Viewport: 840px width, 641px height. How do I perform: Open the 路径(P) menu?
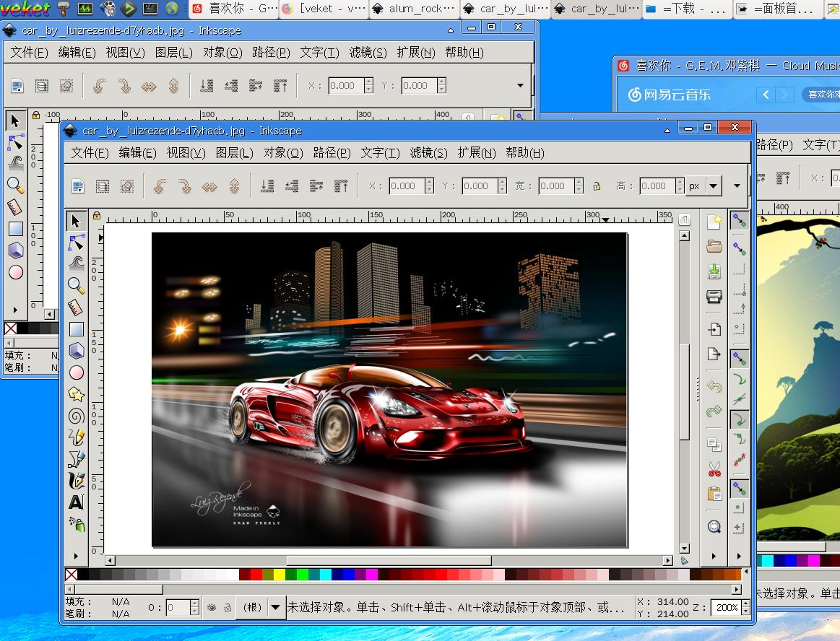point(332,153)
